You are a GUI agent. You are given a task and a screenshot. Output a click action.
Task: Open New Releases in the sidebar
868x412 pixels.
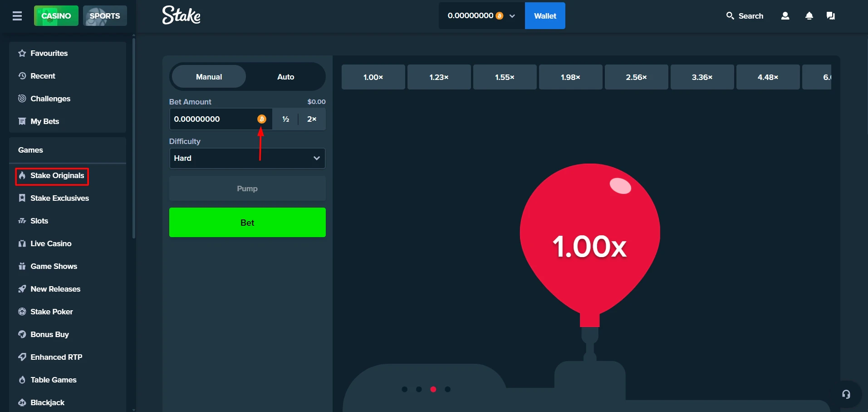point(68,289)
